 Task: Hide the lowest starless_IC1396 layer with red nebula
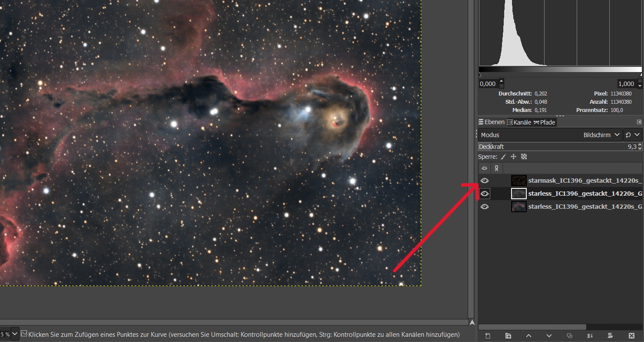tap(485, 207)
